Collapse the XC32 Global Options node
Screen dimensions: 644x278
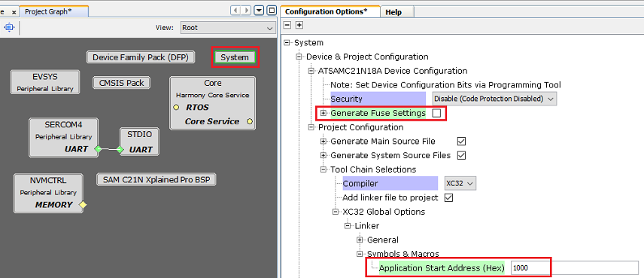tap(336, 212)
